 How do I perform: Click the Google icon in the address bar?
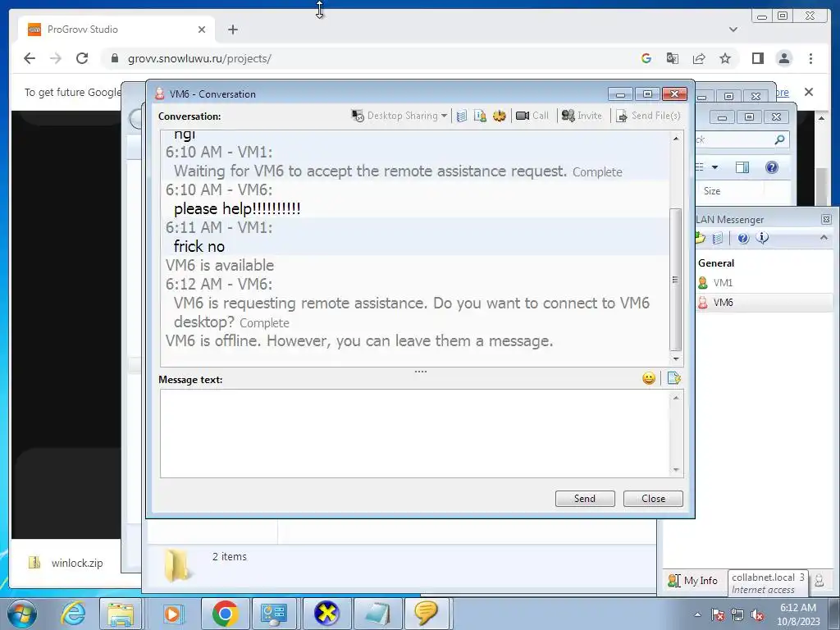[x=646, y=58]
